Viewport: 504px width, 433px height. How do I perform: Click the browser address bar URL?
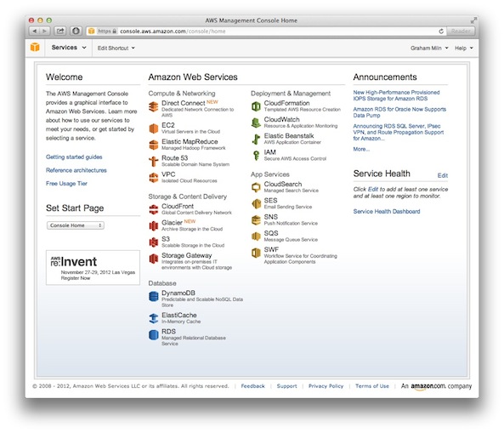coord(173,31)
